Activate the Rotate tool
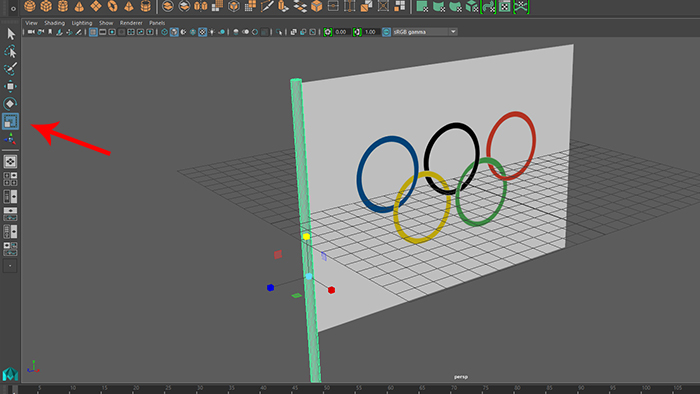 click(x=10, y=104)
